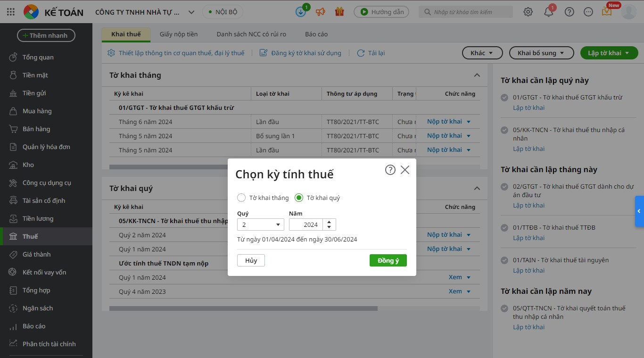Open the Khai bổ sung dropdown
Screen dimensions: 644x358
coord(541,53)
